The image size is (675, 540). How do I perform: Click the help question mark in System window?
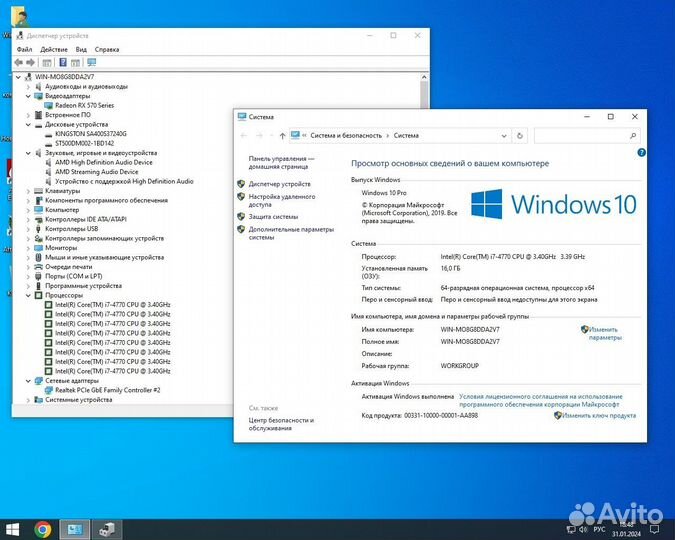641,152
